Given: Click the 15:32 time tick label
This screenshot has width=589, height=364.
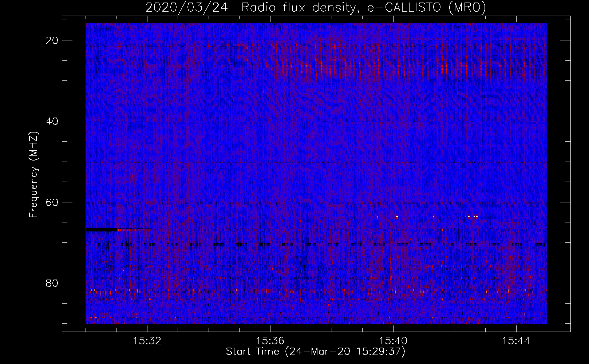Looking at the screenshot, I should pyautogui.click(x=147, y=341).
